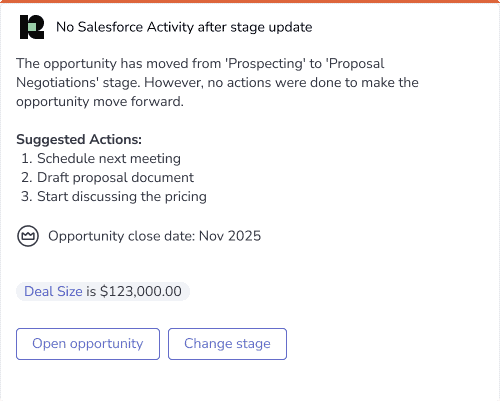Click 'Start discussing the pricing' suggested action
500x401 pixels.
point(122,196)
